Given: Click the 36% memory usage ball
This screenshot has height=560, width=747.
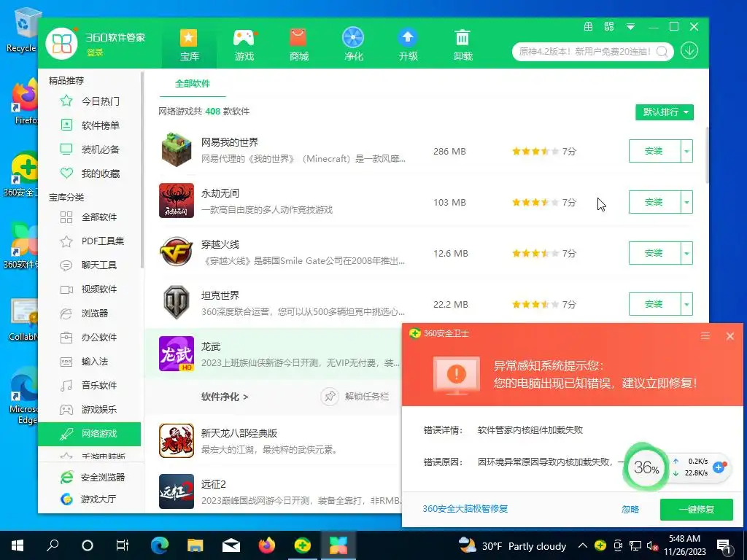Looking at the screenshot, I should click(x=646, y=467).
